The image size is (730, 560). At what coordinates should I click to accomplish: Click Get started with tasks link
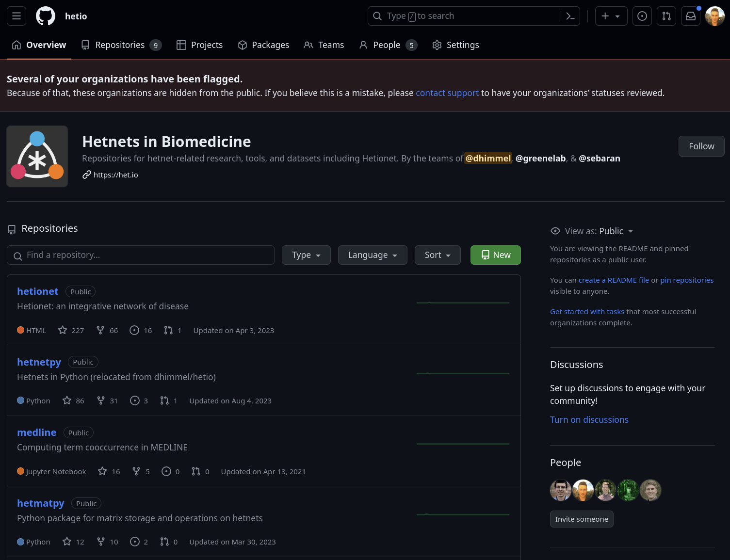587,312
